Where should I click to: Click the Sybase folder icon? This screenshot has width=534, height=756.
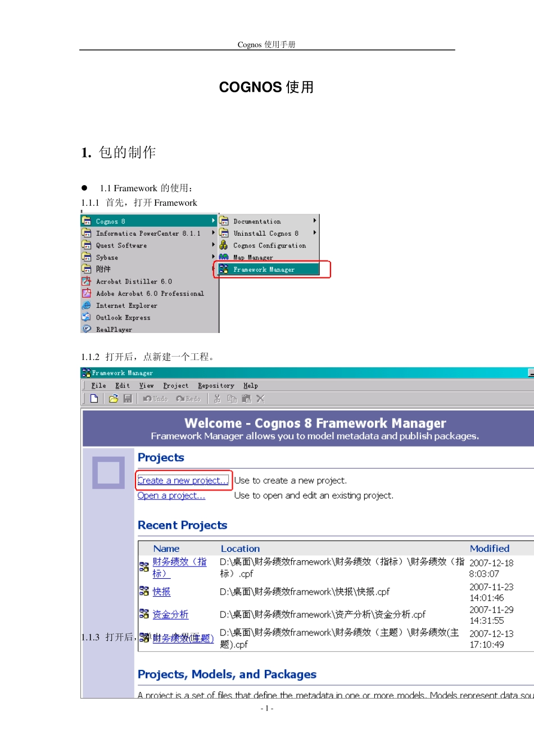(87, 257)
